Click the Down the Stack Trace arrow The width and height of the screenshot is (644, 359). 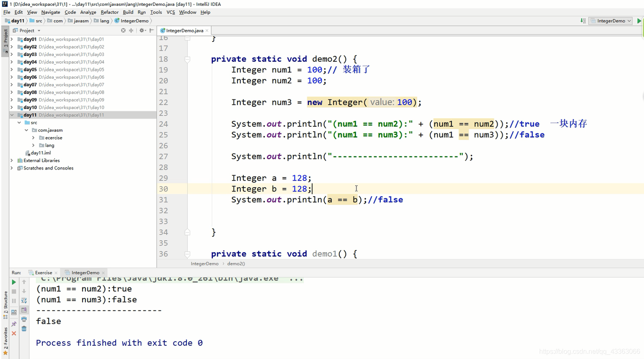click(24, 292)
